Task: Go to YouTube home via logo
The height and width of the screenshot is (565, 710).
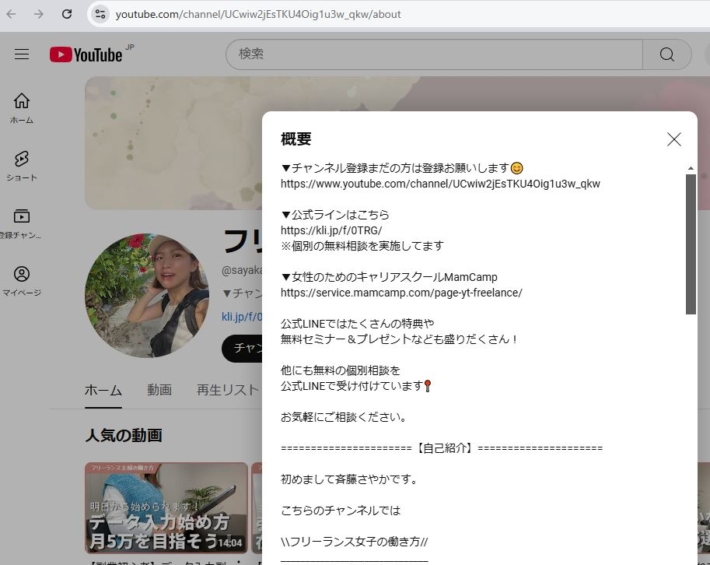Action: pyautogui.click(x=86, y=54)
